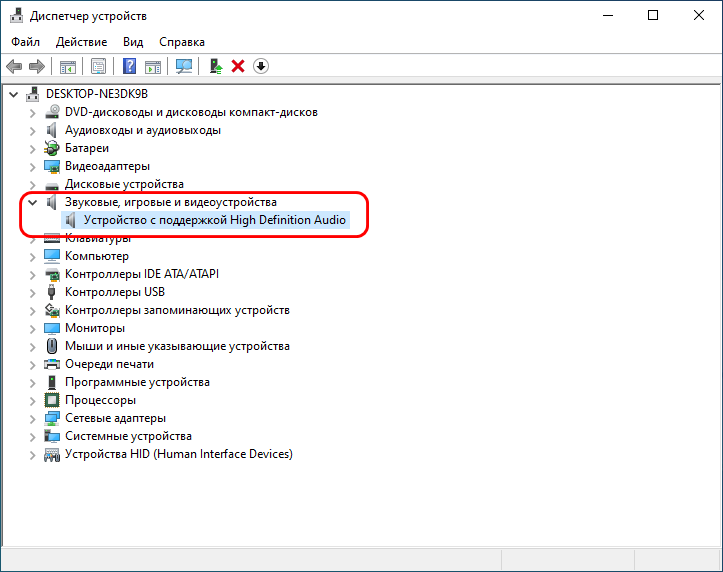723x572 pixels.
Task: Click the blue Help question mark icon
Action: [130, 66]
